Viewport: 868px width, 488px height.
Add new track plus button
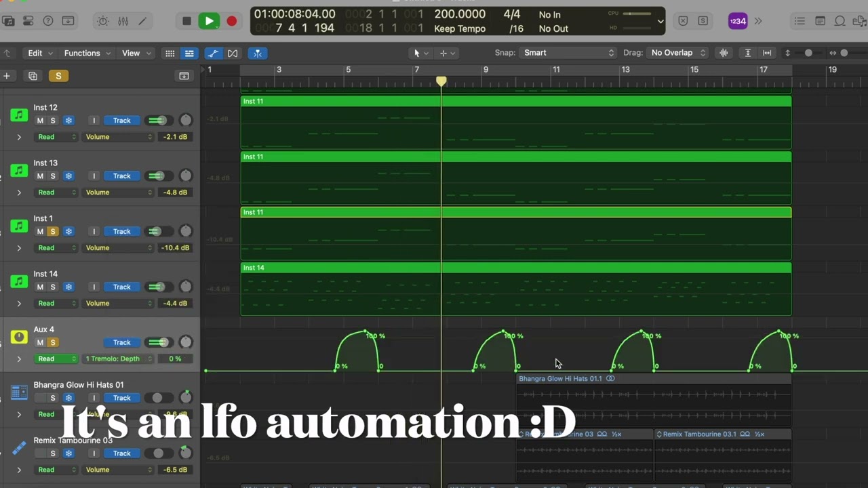pyautogui.click(x=7, y=76)
